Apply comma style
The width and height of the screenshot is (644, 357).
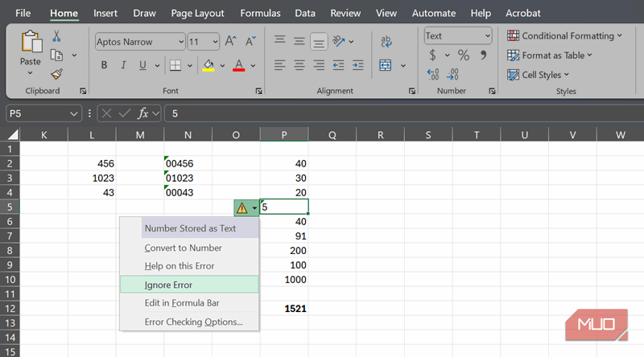click(484, 55)
